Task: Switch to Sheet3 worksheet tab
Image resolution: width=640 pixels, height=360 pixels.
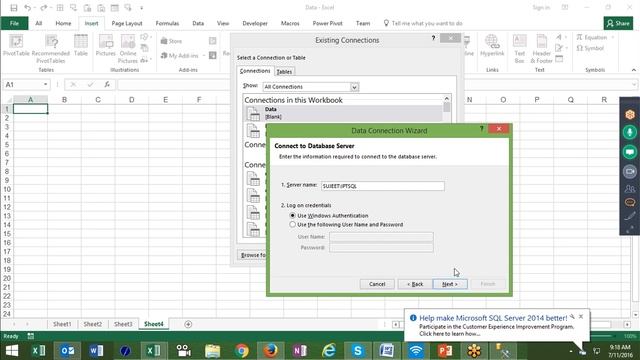Action: (x=123, y=324)
